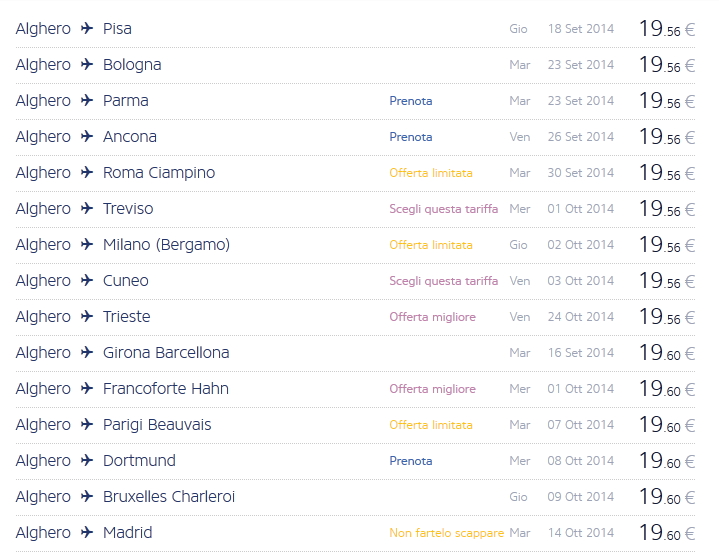Select Offerta limitata for Milano (Bergamo)
719x559 pixels.
coord(431,245)
